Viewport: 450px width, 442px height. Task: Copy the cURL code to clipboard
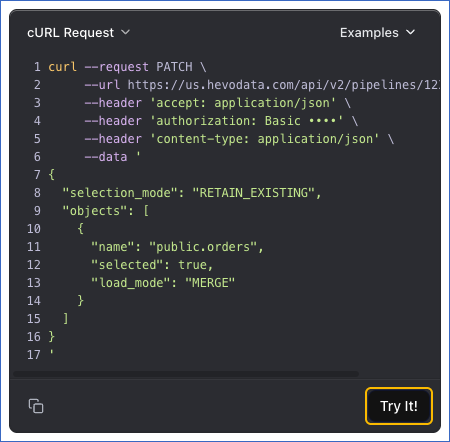[x=36, y=406]
